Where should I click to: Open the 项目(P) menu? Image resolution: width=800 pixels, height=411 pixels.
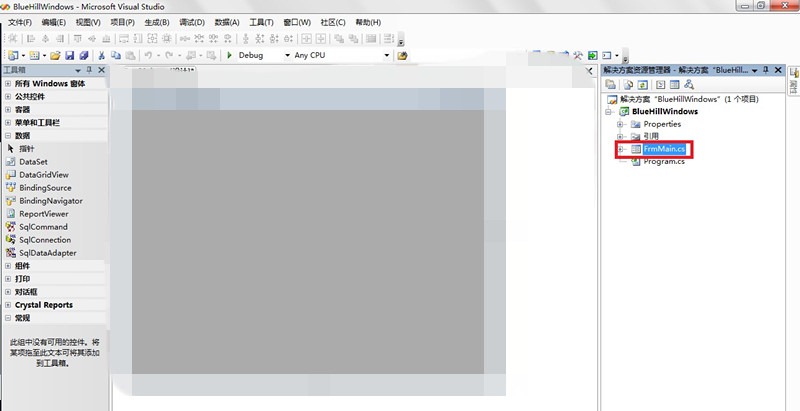(x=122, y=22)
